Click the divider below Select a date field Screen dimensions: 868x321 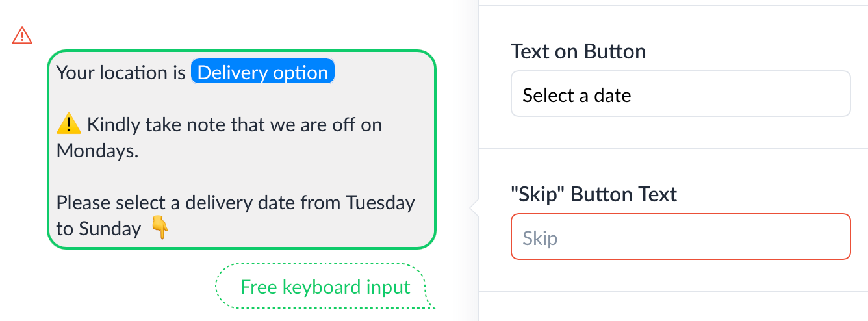click(x=673, y=149)
